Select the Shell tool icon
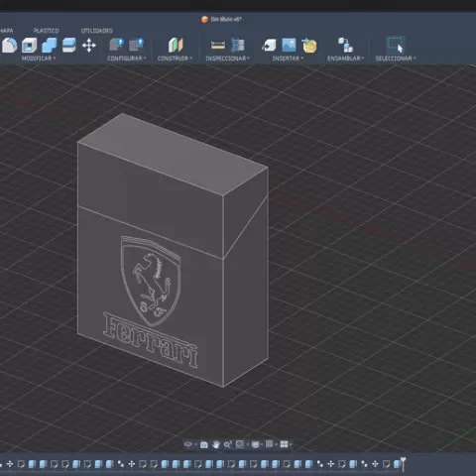476x476 pixels. pyautogui.click(x=30, y=46)
